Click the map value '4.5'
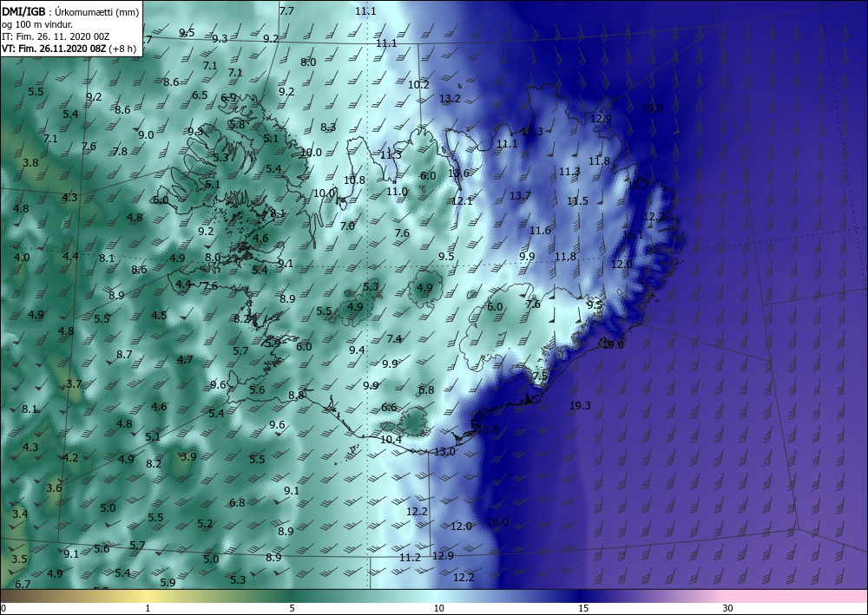The height and width of the screenshot is (615, 868). [x=159, y=316]
